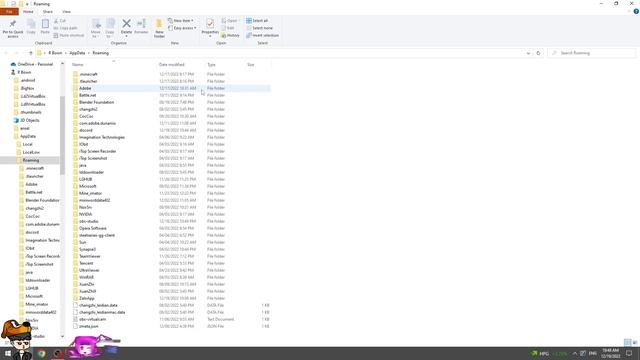Switch to the Home ribbon tab
This screenshot has width=640, height=360.
coord(28,12)
